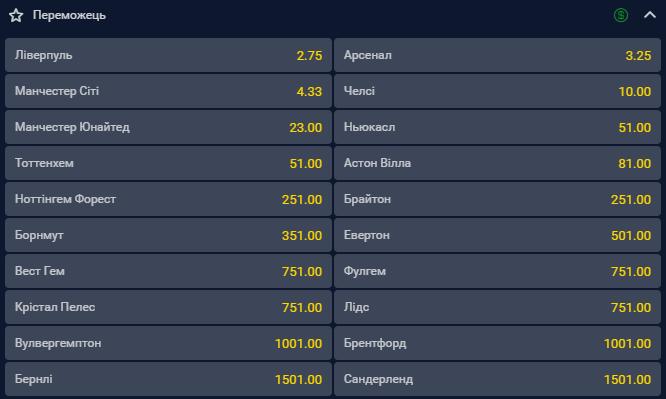The width and height of the screenshot is (666, 399).
Task: Collapse the Переможець market section
Action: (649, 15)
